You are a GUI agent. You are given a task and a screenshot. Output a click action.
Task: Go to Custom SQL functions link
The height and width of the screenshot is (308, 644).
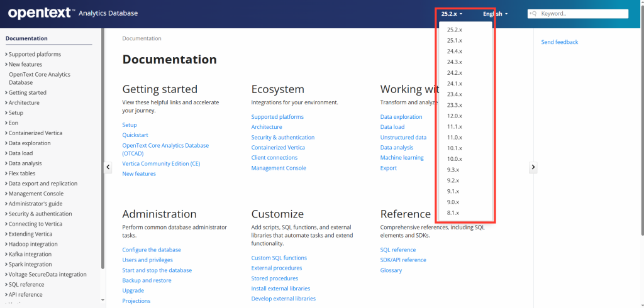pyautogui.click(x=279, y=258)
